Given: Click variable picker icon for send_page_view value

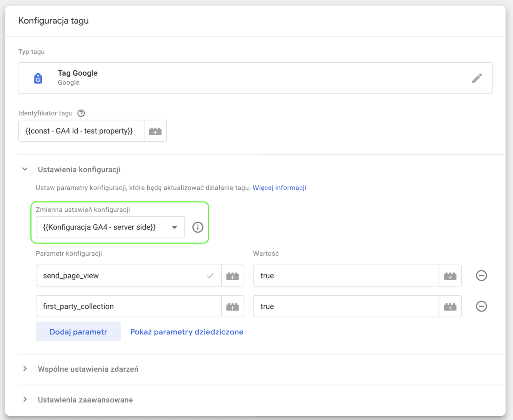Looking at the screenshot, I should [450, 276].
